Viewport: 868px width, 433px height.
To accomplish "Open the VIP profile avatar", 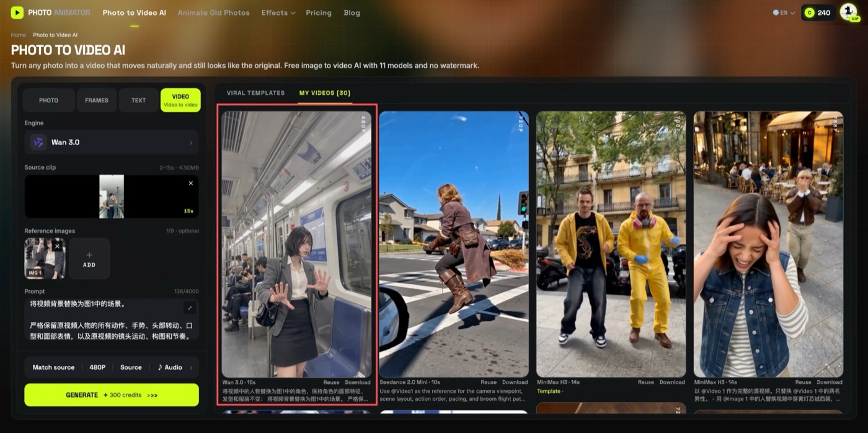I will (848, 12).
